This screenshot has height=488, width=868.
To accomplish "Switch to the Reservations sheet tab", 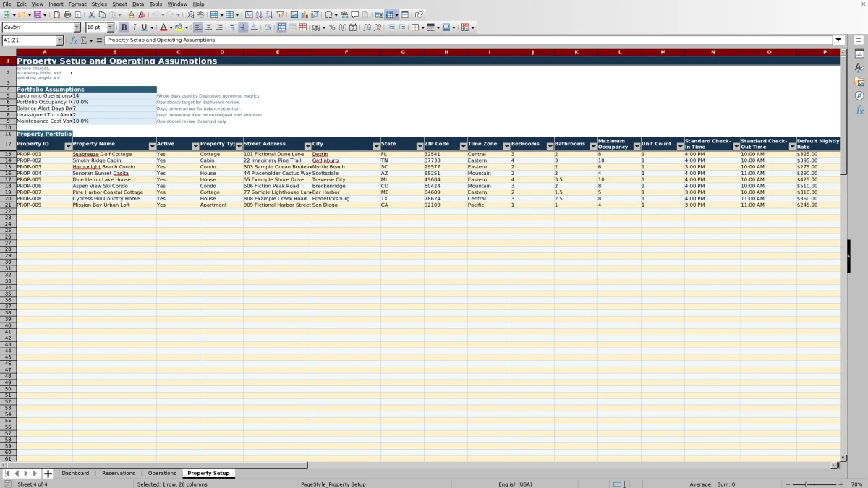I will coord(119,474).
